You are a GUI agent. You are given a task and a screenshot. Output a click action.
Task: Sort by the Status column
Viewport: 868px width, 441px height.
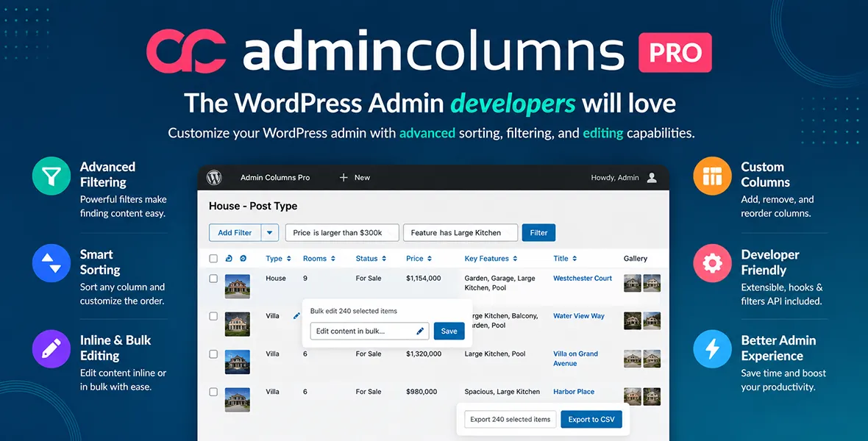click(x=371, y=259)
